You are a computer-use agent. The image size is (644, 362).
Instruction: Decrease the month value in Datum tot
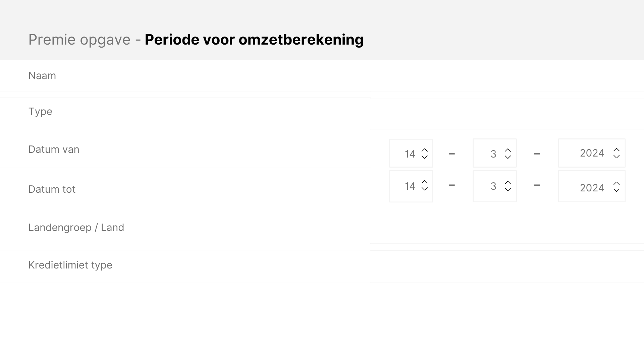click(x=508, y=190)
